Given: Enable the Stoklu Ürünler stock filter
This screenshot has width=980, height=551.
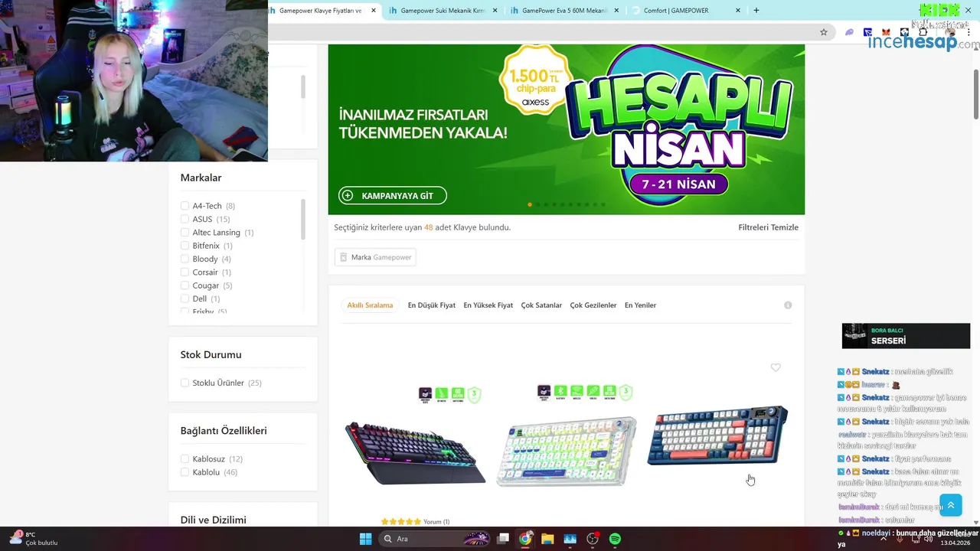Looking at the screenshot, I should (185, 383).
